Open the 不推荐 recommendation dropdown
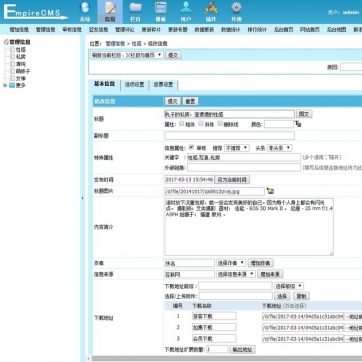 tap(237, 148)
